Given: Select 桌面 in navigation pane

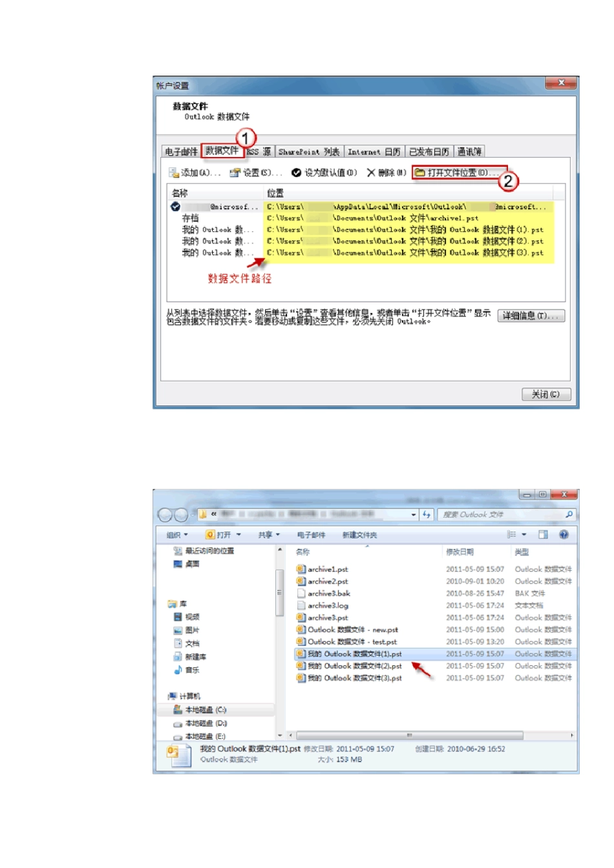Looking at the screenshot, I should (186, 564).
